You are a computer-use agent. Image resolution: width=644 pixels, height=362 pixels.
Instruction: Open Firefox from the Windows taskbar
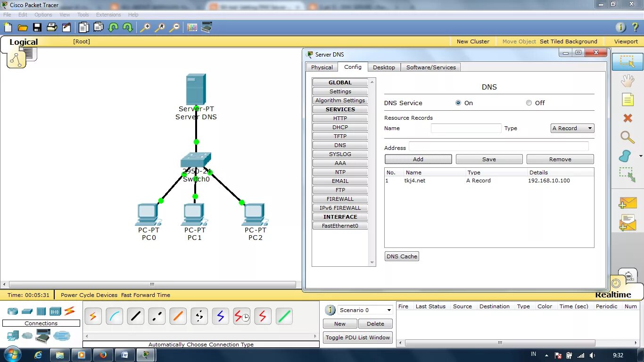[x=103, y=355]
